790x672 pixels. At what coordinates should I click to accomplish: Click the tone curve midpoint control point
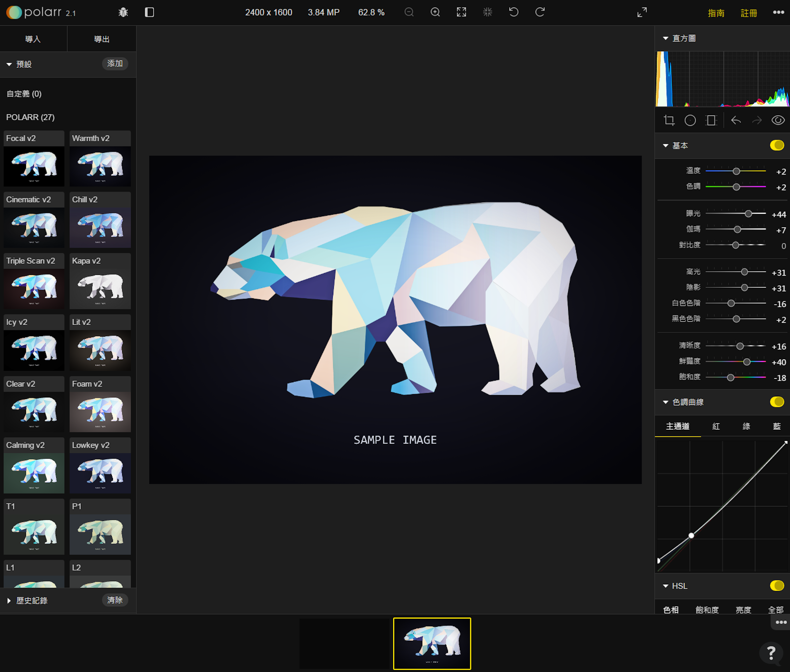click(691, 535)
